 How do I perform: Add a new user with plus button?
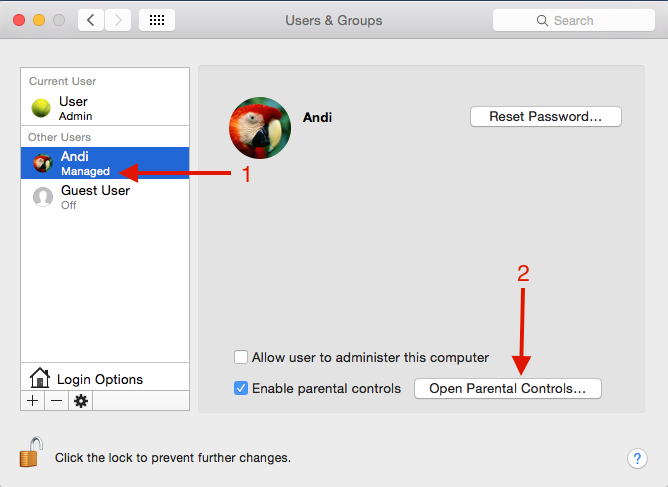[x=33, y=400]
